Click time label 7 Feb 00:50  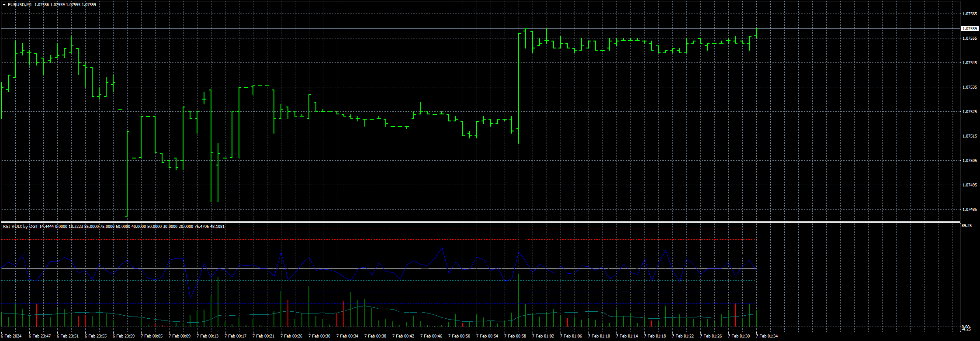459,336
